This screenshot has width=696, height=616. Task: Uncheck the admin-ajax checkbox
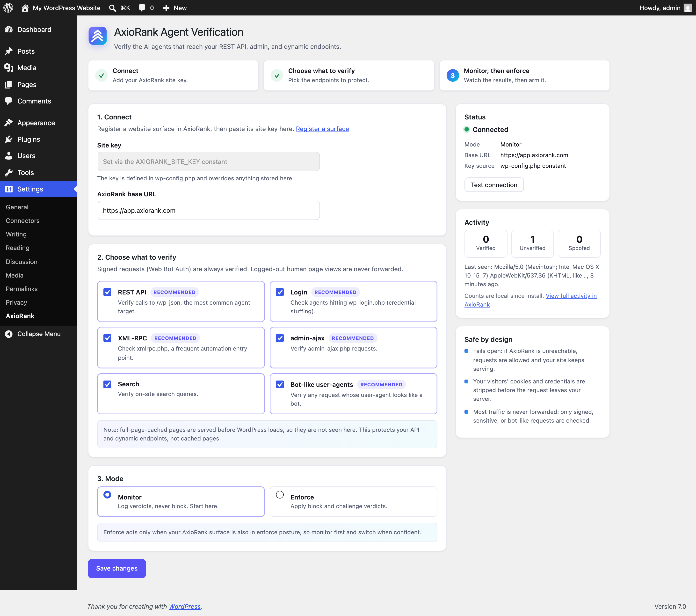[x=280, y=338]
